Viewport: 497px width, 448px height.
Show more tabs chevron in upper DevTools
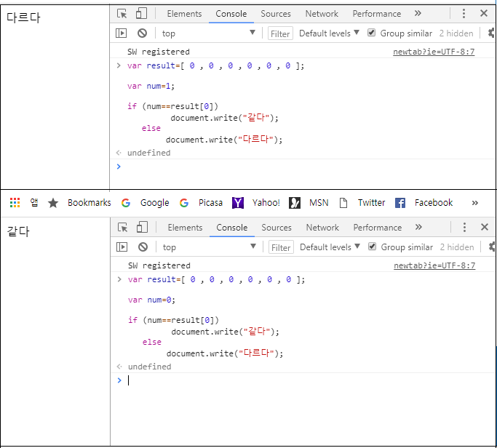[x=418, y=13]
